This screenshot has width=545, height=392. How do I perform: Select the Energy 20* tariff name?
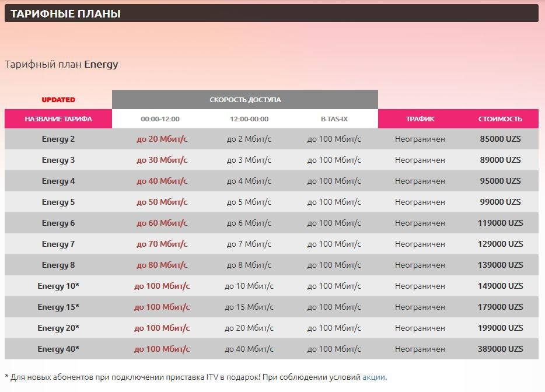[58, 328]
